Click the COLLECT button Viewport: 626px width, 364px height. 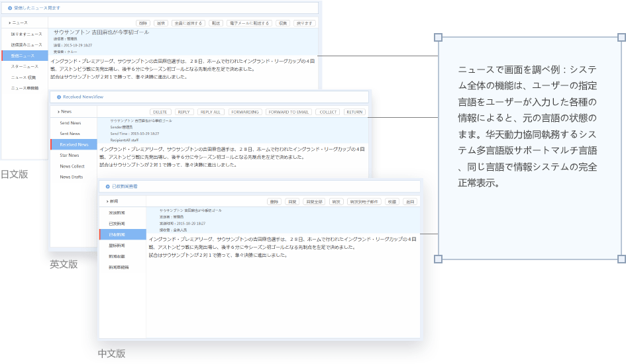(x=327, y=113)
